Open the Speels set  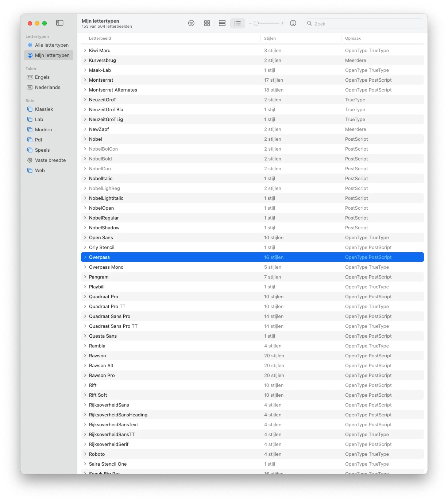pyautogui.click(x=49, y=150)
